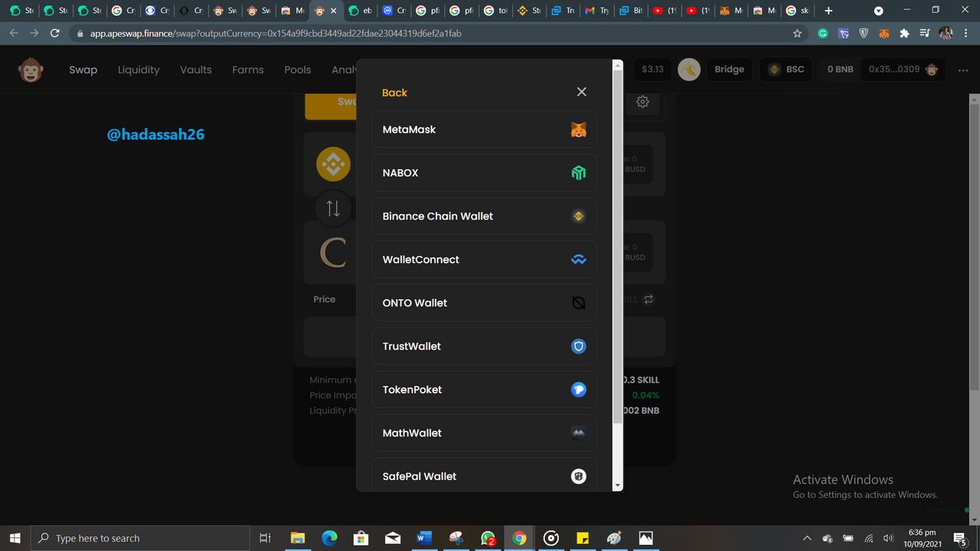Go to the Vaults page
The image size is (980, 551).
point(196,70)
